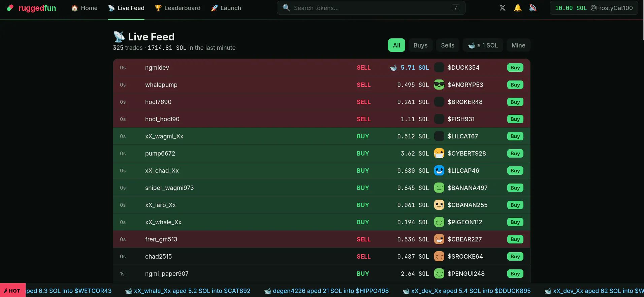
Task: Focus the Search tokens field
Action: [x=371, y=8]
